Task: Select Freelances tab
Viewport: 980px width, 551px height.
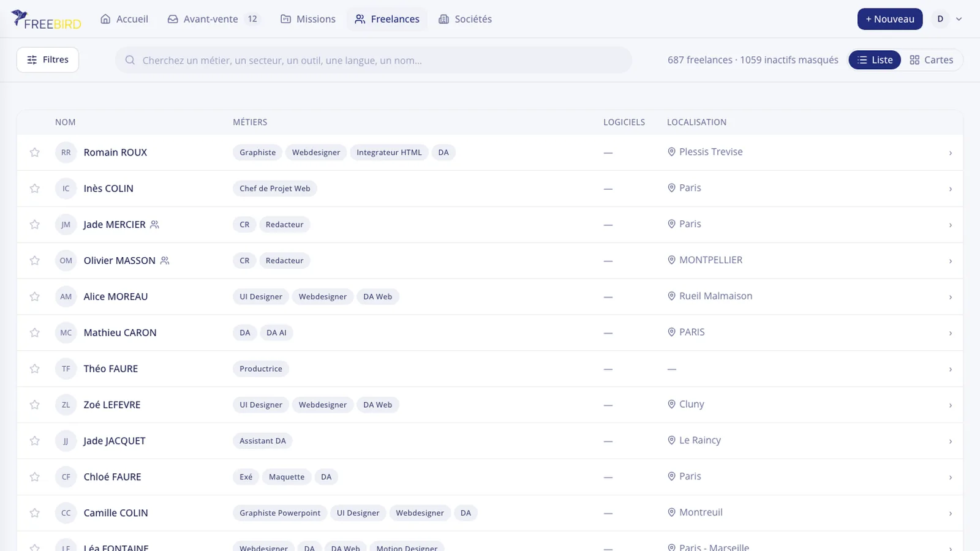Action: 387,19
